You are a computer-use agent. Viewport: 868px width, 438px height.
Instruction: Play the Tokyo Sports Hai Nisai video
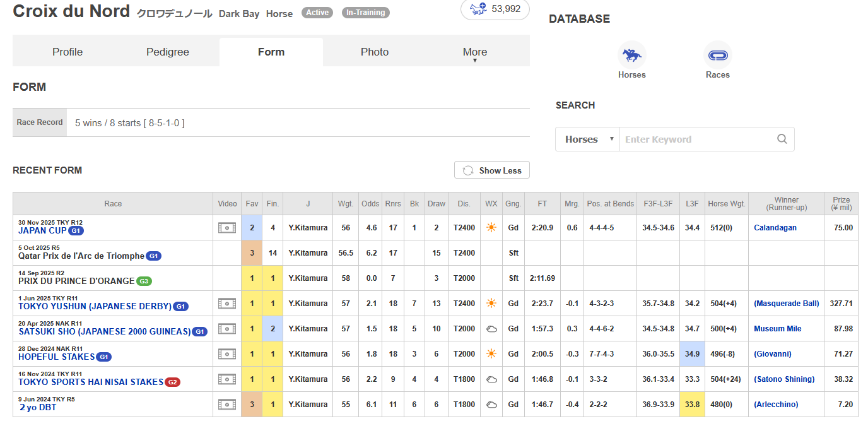coord(227,379)
